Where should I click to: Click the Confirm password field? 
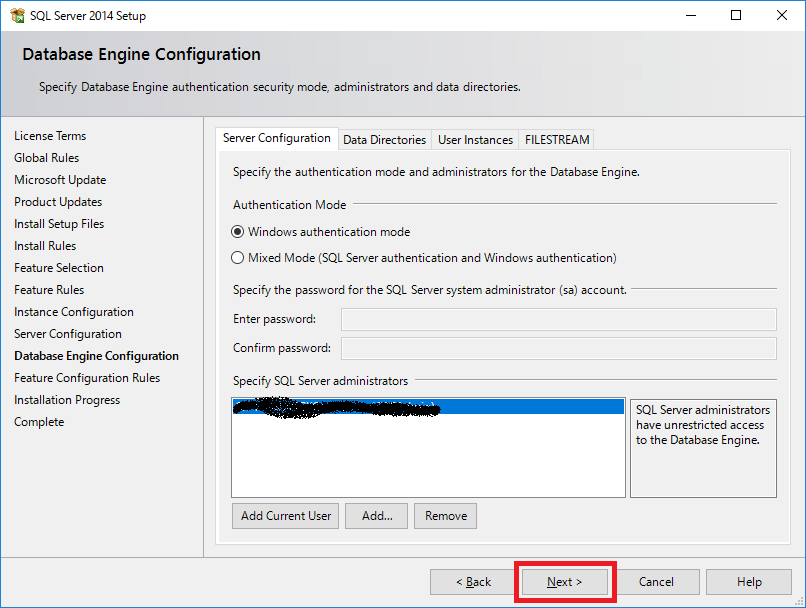[559, 348]
